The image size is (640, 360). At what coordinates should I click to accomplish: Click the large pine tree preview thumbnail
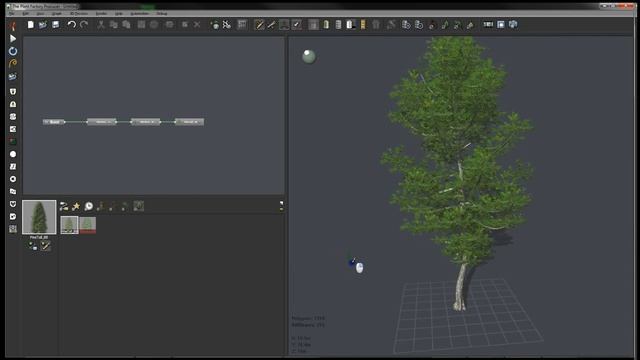click(x=39, y=217)
